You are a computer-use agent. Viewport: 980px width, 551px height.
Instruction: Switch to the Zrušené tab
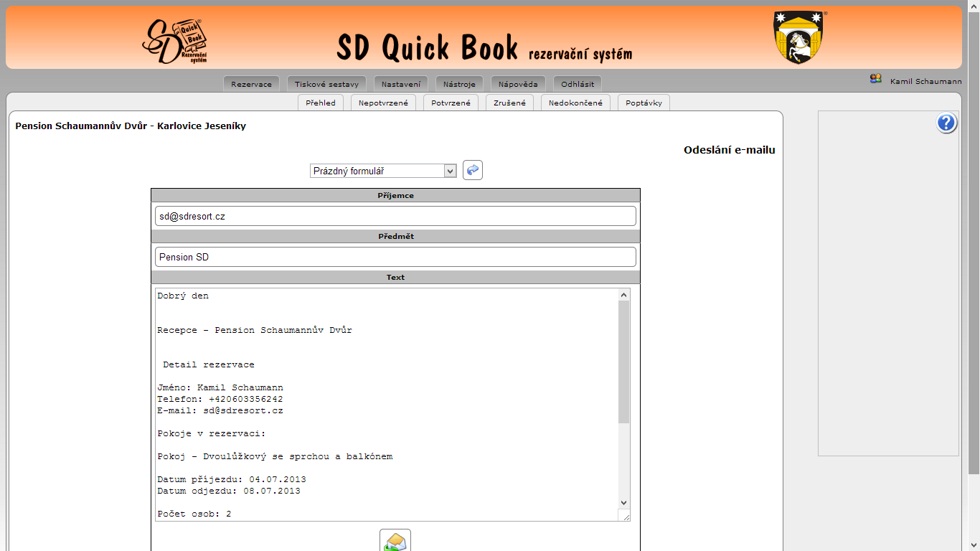click(509, 103)
